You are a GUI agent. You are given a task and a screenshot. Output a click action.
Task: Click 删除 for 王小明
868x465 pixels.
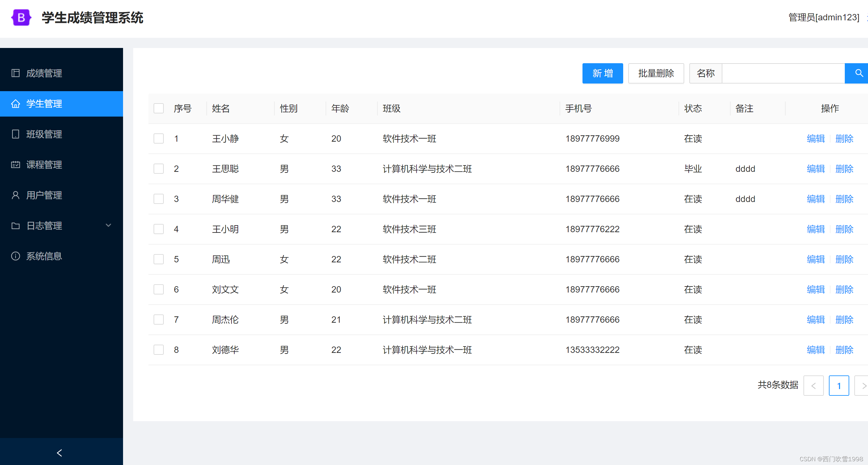pyautogui.click(x=844, y=229)
